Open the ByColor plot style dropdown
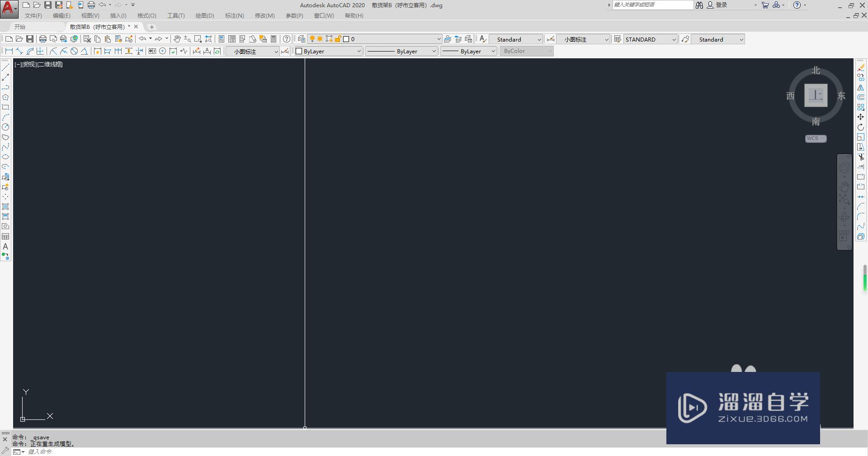Viewport: 868px width, 456px height. pyautogui.click(x=527, y=51)
